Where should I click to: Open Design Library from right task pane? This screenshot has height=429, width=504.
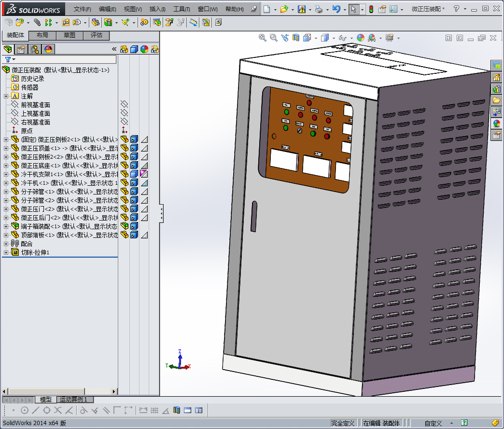pos(496,89)
